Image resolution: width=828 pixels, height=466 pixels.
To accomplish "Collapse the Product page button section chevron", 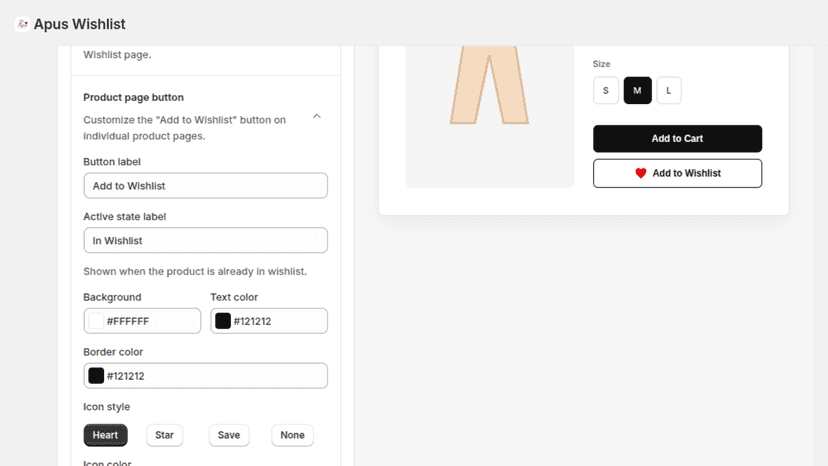I will click(317, 116).
